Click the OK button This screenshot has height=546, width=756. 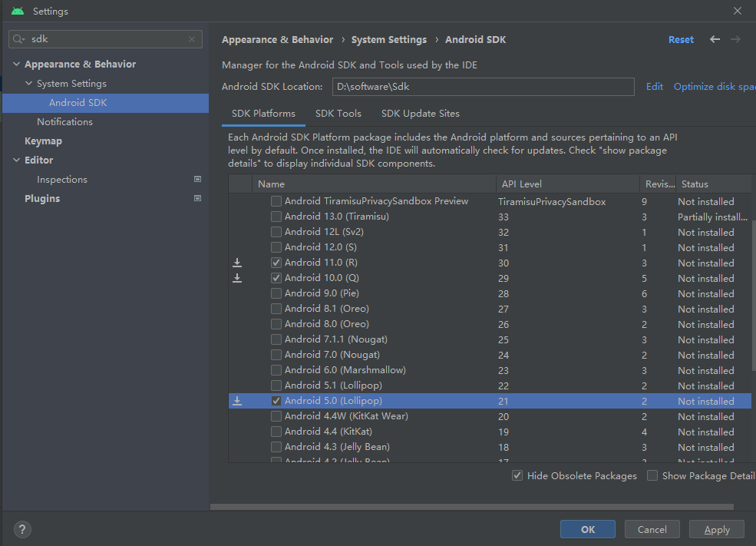pos(588,529)
